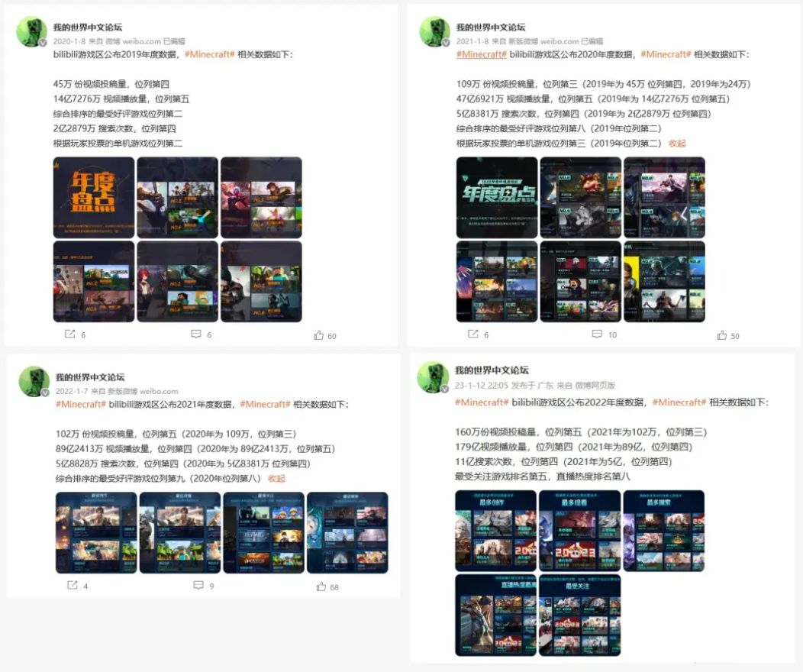Click #Minecraft# hashtag in the 2019年度数据 post

tap(209, 54)
